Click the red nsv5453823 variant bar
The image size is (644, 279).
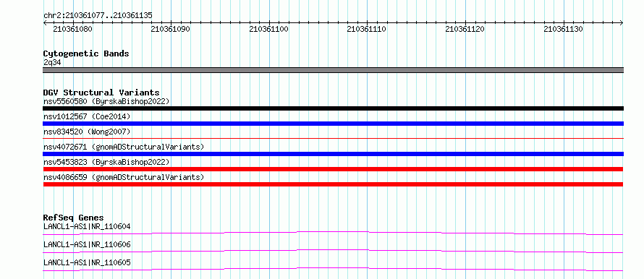333,169
